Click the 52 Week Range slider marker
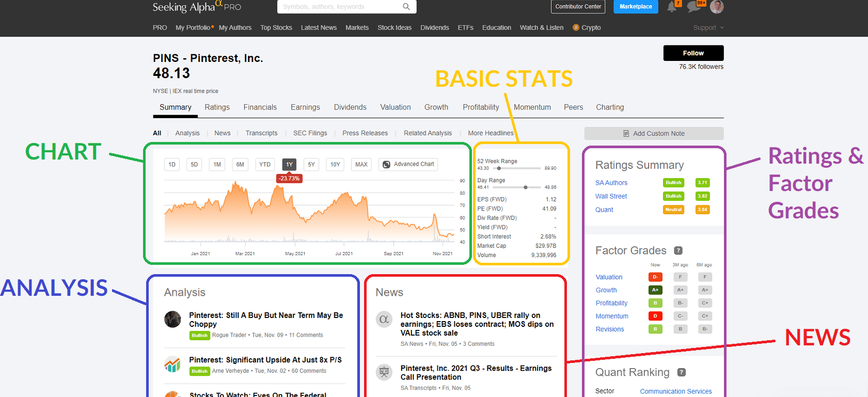 pos(499,168)
